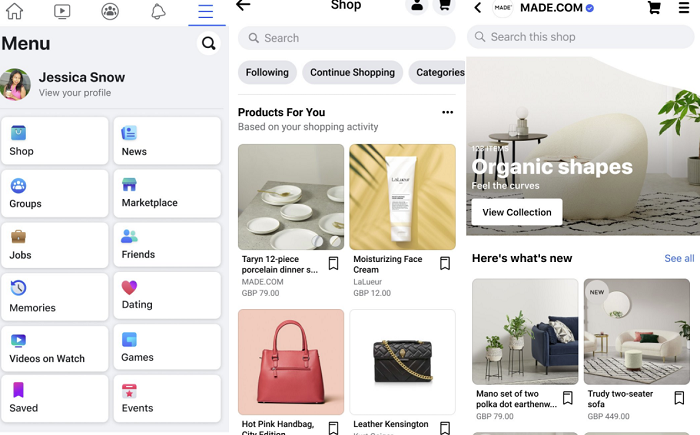Open the Videos on Watch tile
The image size is (700, 435).
point(55,348)
